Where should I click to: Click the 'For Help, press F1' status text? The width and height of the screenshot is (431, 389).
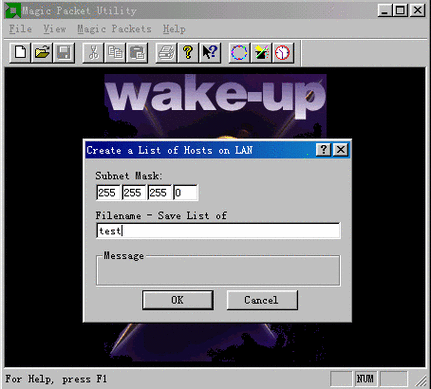56,379
